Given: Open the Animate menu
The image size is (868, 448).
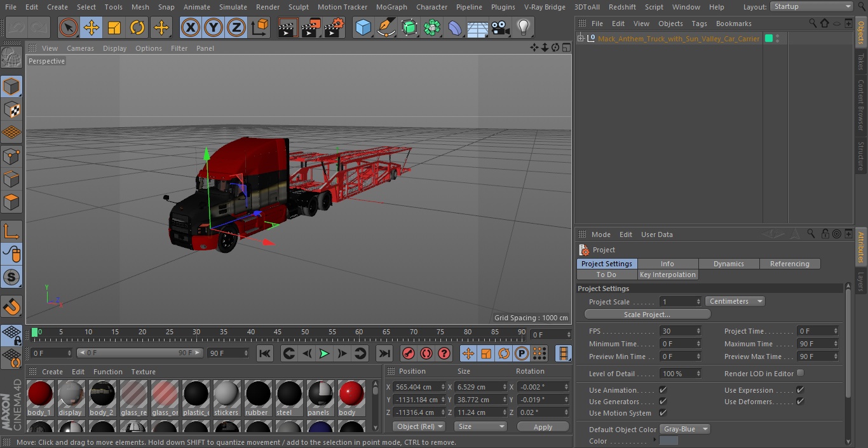Looking at the screenshot, I should coord(197,7).
